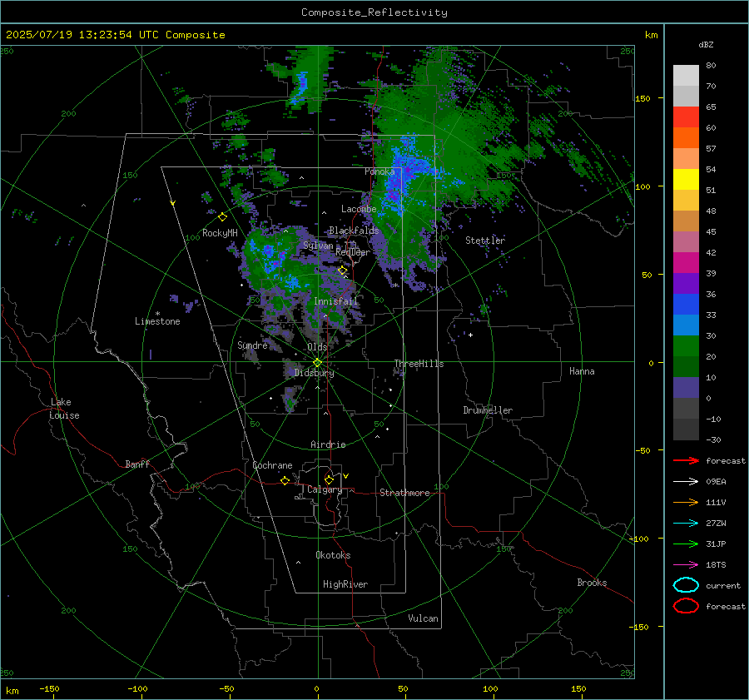This screenshot has height=700, width=749.
Task: Click the magenta 18TS arrow icon
Action: (686, 565)
